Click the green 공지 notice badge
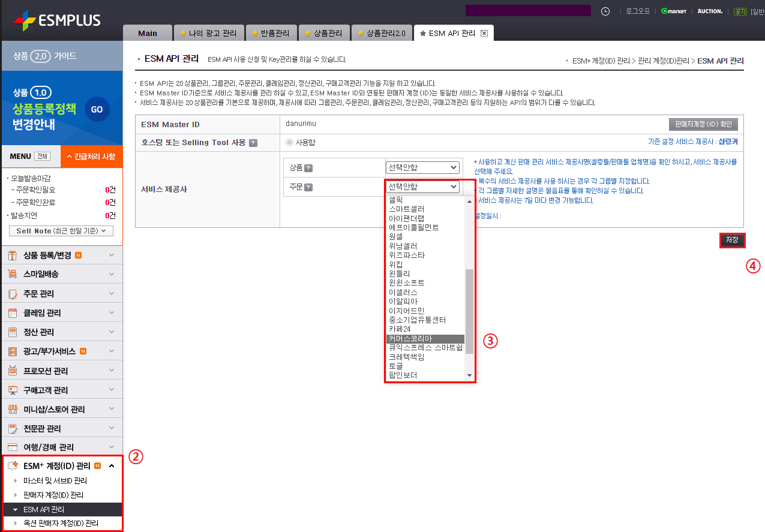 [740, 11]
